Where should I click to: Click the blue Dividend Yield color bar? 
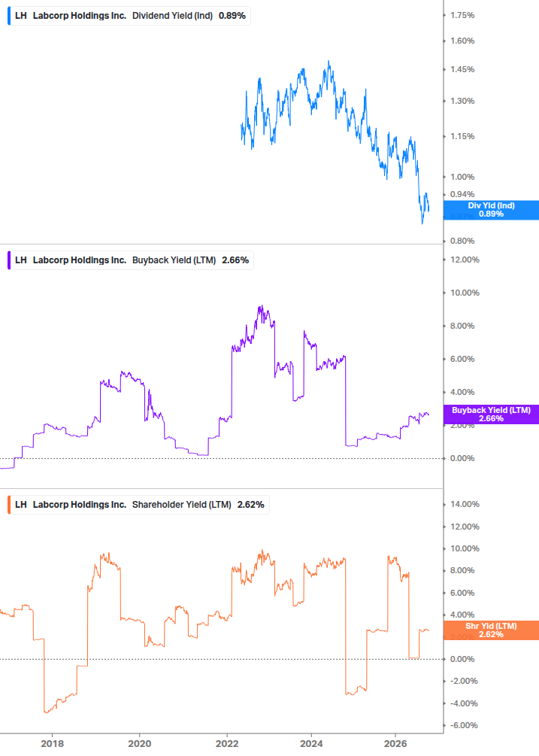click(9, 16)
